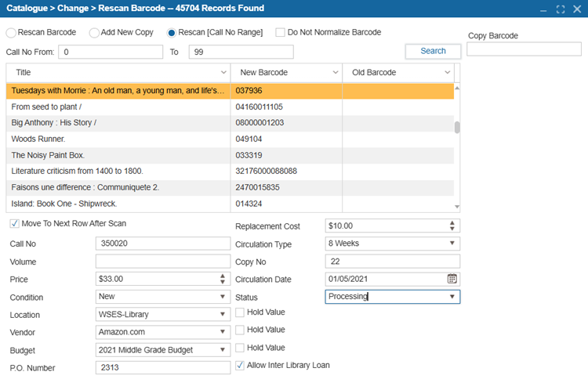This screenshot has width=588, height=379.
Task: Select the Big Anthony : His Story row
Action: [230, 123]
